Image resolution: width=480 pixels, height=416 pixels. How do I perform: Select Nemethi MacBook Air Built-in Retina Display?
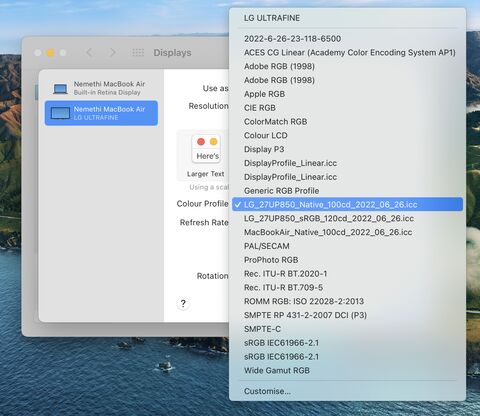[101, 88]
